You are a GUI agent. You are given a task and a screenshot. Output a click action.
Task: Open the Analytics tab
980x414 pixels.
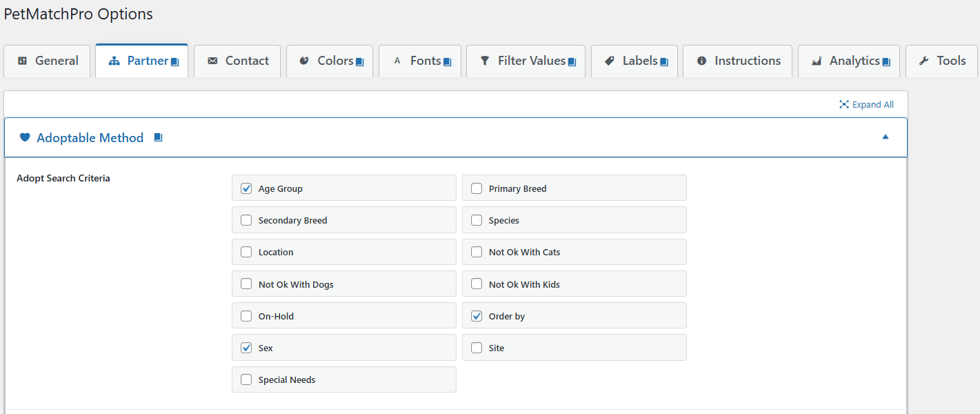[849, 61]
